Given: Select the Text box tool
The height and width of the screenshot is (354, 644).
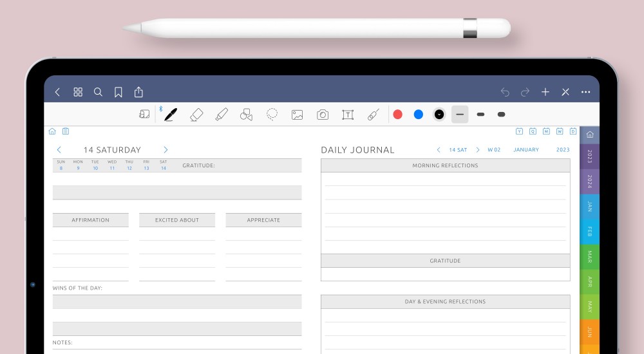Looking at the screenshot, I should coord(348,115).
